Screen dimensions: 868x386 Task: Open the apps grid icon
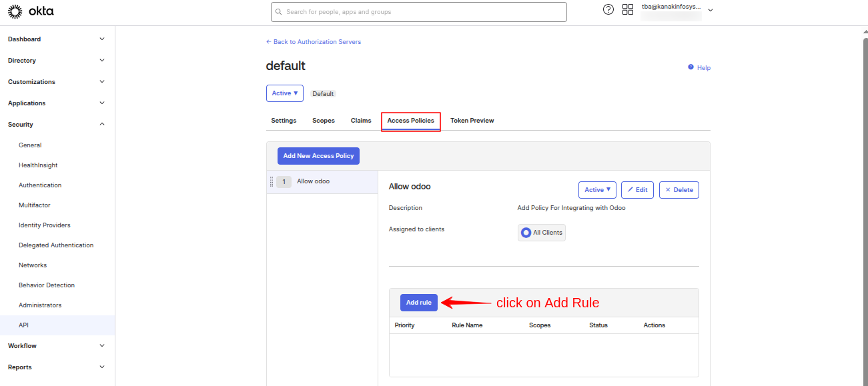[x=628, y=9]
